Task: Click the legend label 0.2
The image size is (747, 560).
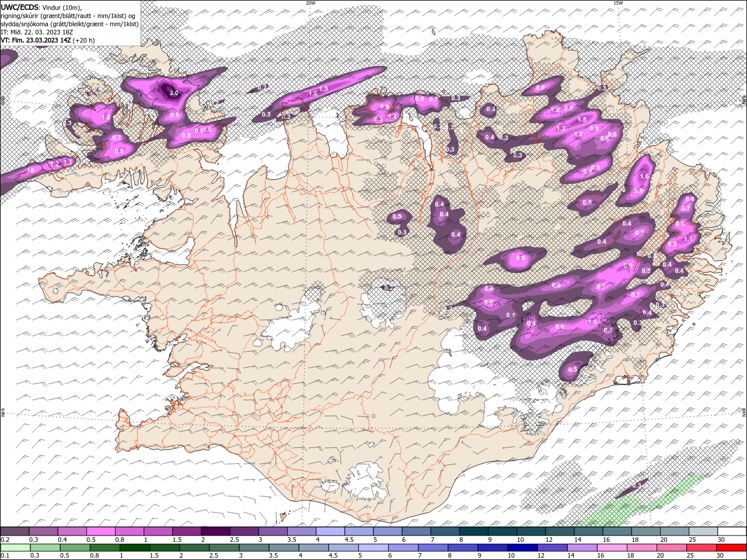Action: click(x=5, y=540)
